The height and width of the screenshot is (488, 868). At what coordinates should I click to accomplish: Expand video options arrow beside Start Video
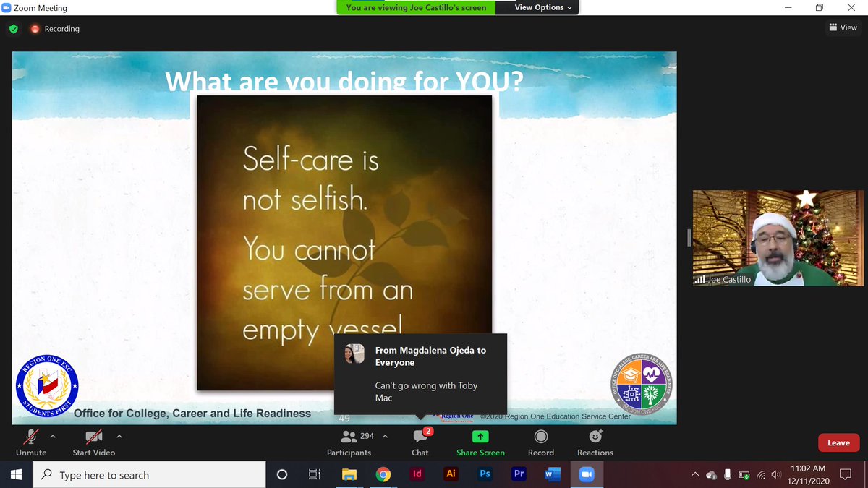coord(119,436)
